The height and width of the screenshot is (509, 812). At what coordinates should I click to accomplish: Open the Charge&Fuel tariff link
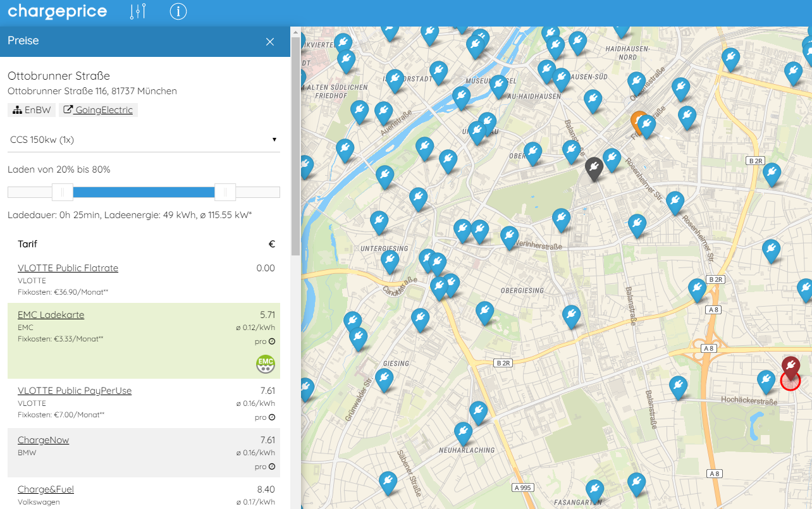tap(46, 489)
